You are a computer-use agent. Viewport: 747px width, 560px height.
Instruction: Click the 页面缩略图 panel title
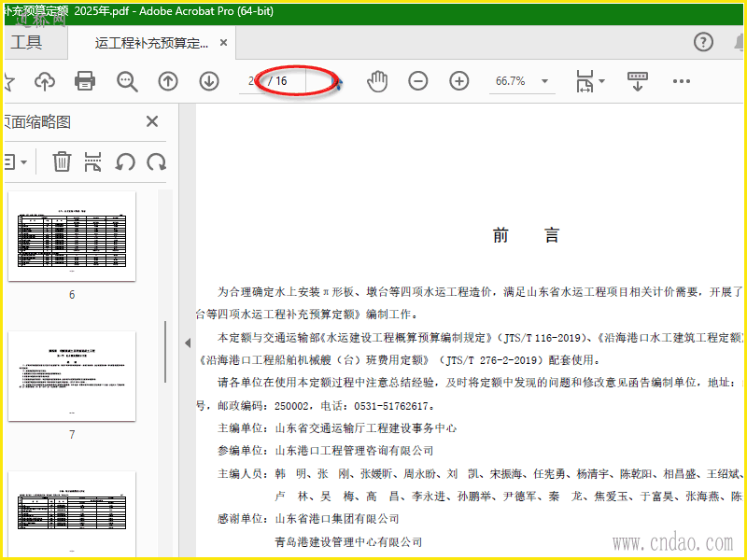[x=37, y=122]
